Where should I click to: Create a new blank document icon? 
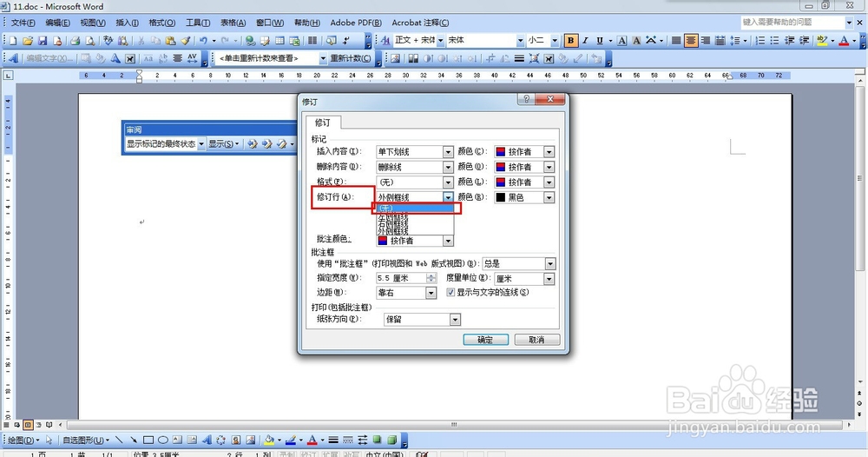point(13,41)
